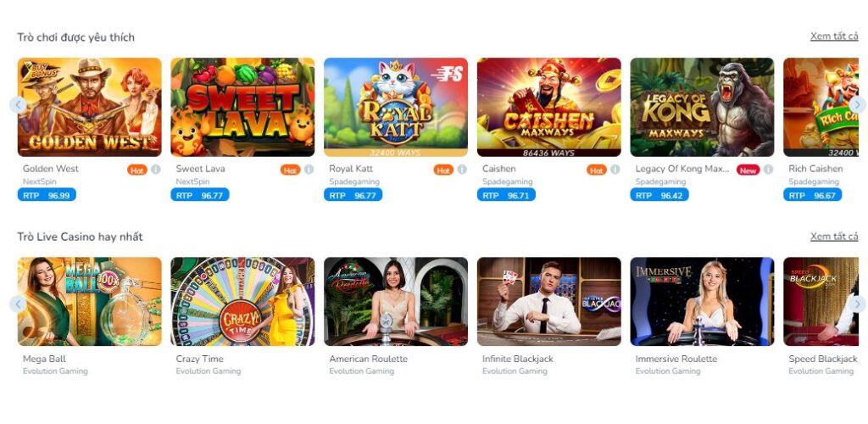Screen dimensions: 868x424
Task: Slide Live Casino row to the left
Action: [18, 304]
